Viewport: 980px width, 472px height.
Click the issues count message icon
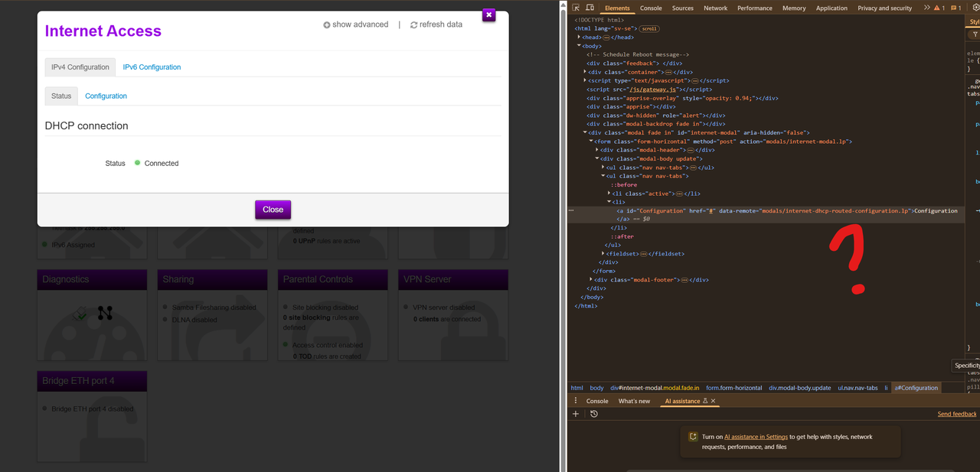click(x=955, y=8)
